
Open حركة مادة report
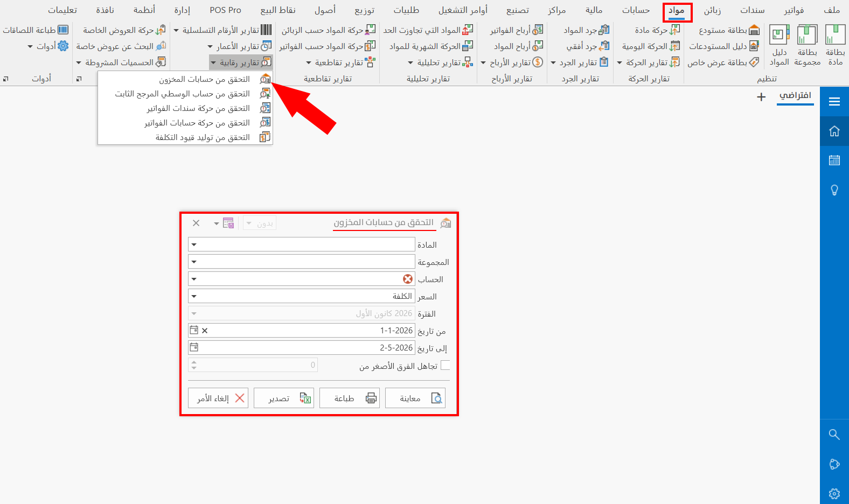[x=657, y=30]
